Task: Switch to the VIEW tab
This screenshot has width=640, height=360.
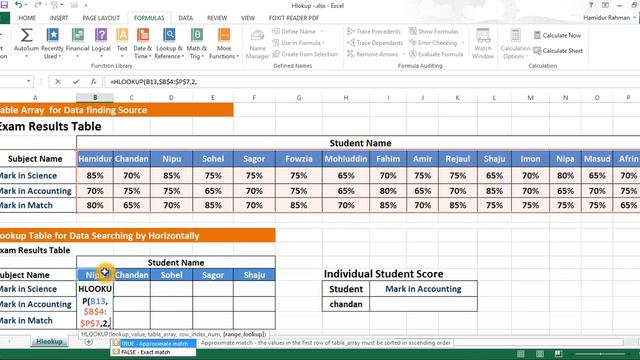Action: 248,18
